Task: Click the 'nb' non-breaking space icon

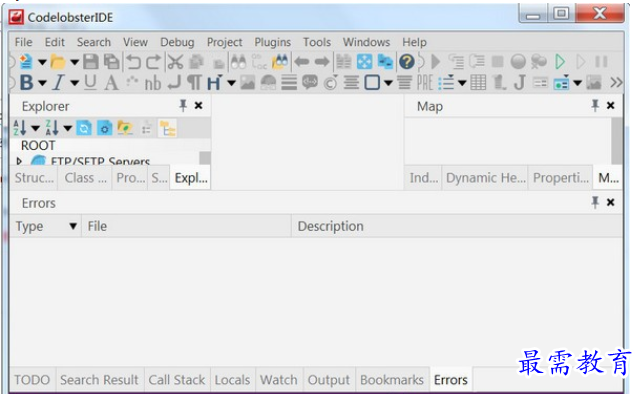Action: pos(153,83)
